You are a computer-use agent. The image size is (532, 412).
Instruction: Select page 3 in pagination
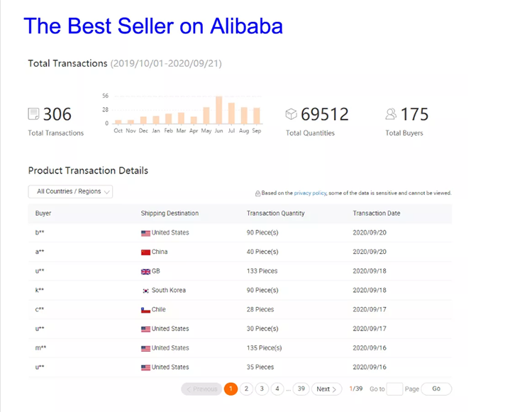[262, 389]
